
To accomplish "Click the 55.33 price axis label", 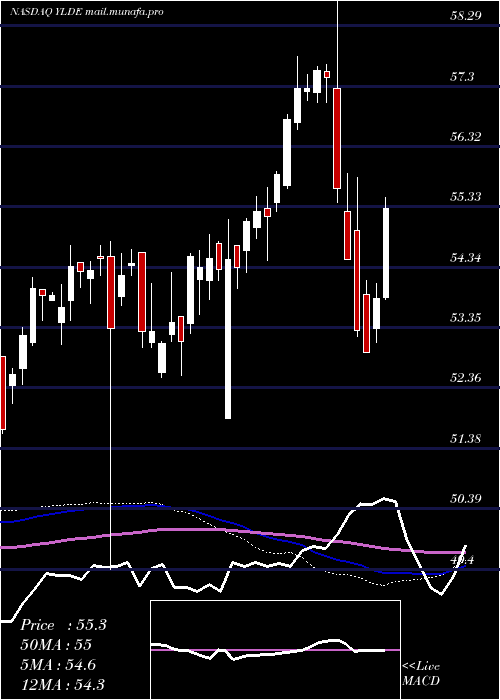I will (465, 197).
